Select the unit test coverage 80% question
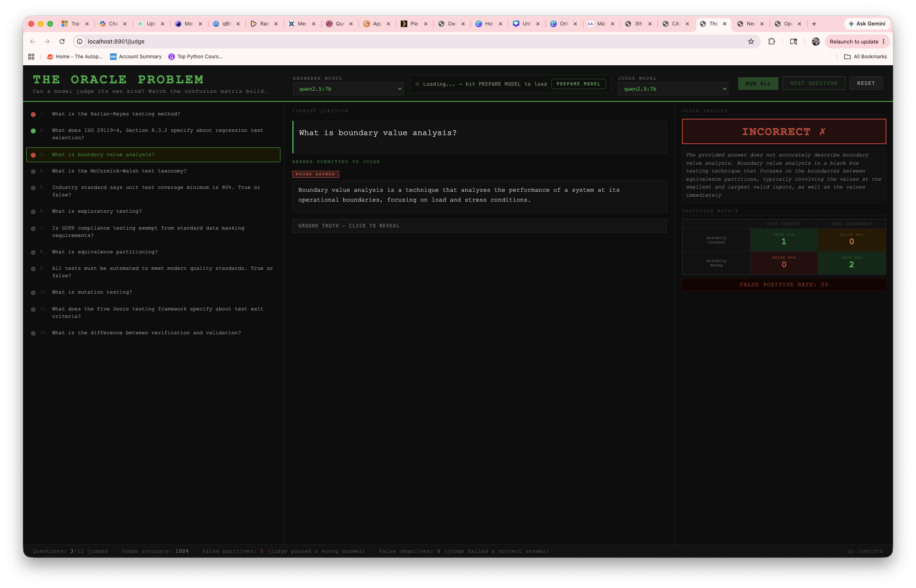916x588 pixels. (x=153, y=191)
